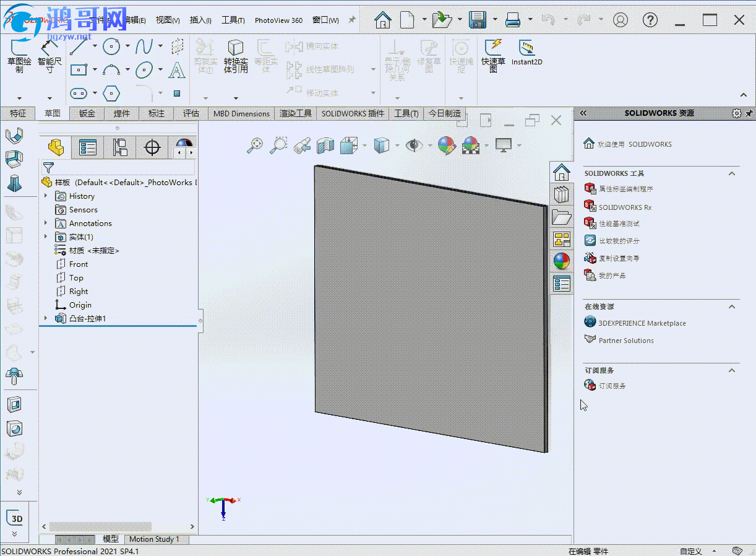
Task: Click the user login account icon
Action: [x=621, y=20]
